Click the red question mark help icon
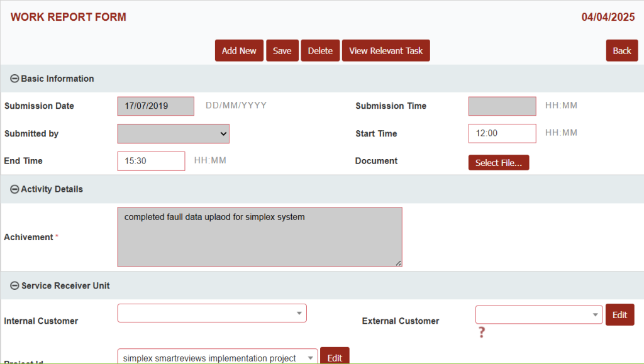 (x=482, y=333)
